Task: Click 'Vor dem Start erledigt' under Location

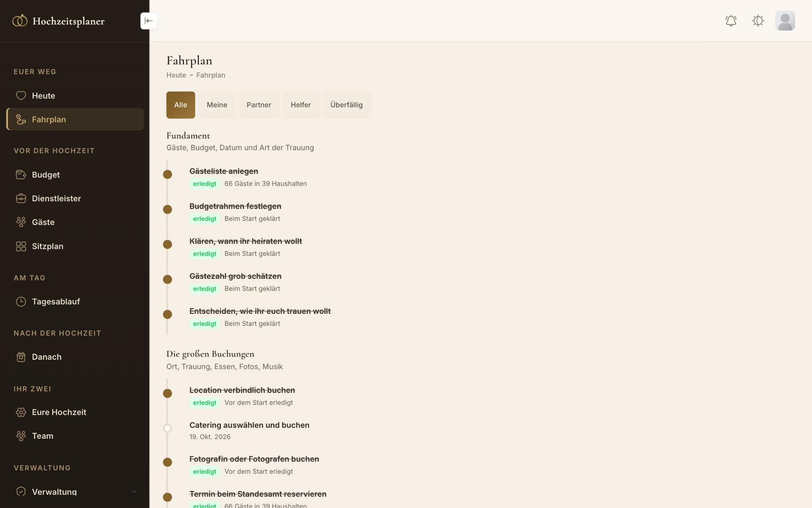Action: coord(259,403)
